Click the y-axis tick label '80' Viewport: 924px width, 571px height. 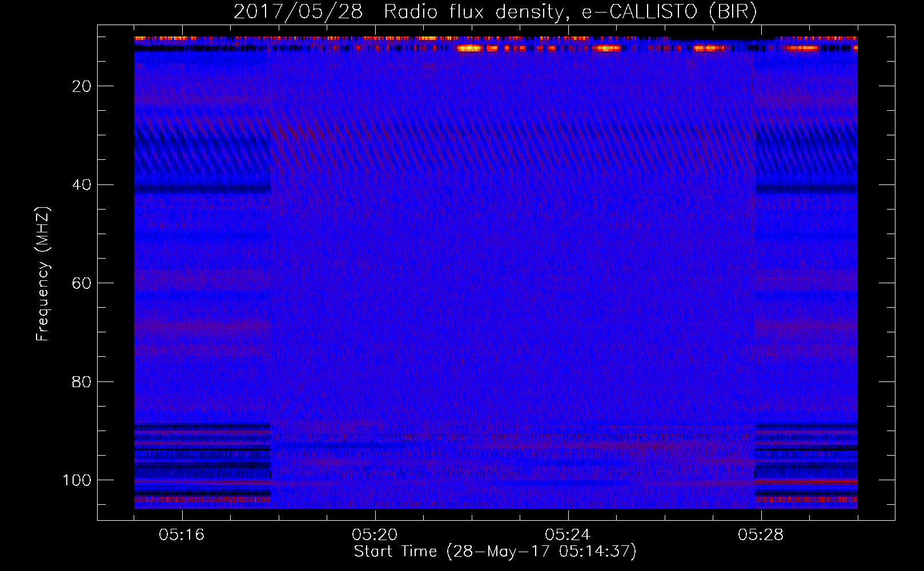82,382
